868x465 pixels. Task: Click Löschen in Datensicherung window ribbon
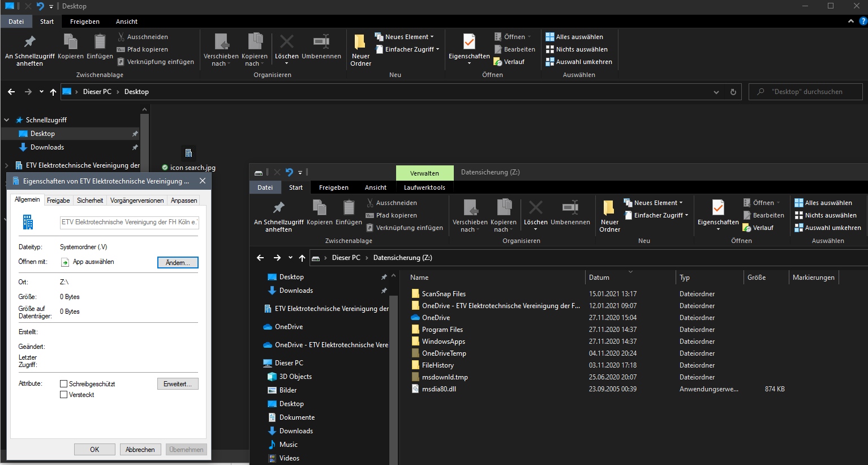(x=536, y=214)
